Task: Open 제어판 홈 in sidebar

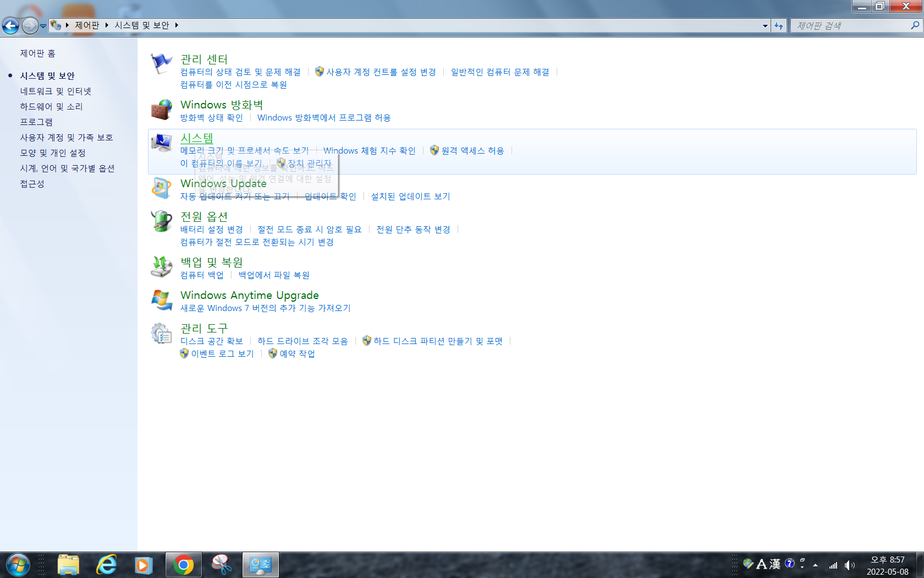Action: 38,53
